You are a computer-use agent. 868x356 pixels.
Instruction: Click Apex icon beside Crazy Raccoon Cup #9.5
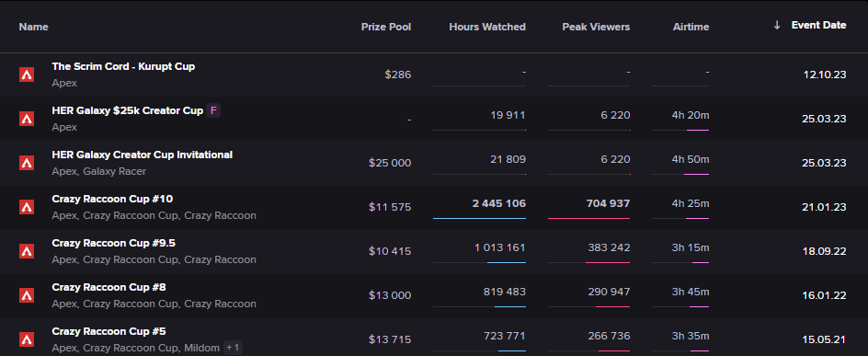(x=27, y=251)
